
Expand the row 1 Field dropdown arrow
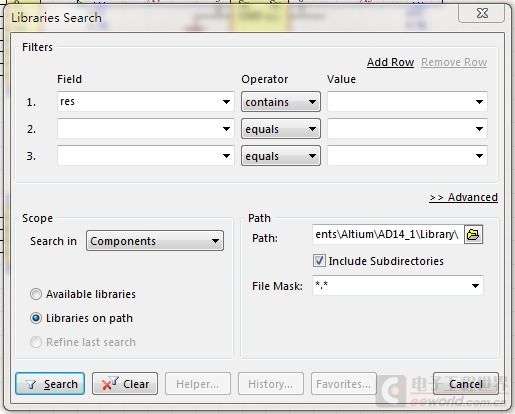(x=226, y=102)
